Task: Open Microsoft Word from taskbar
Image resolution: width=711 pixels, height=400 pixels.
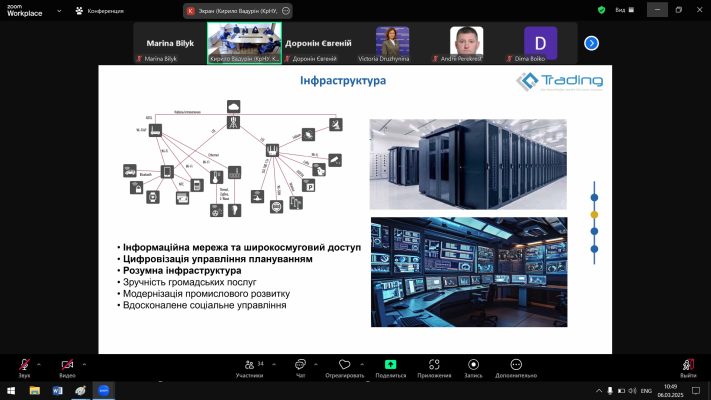Action: [58, 390]
